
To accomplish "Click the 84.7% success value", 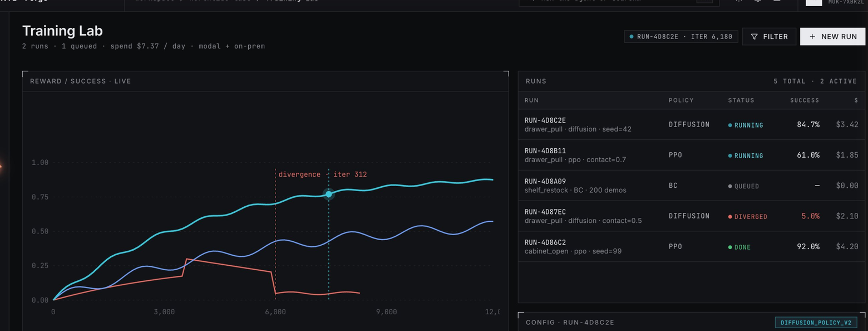I will coord(808,124).
